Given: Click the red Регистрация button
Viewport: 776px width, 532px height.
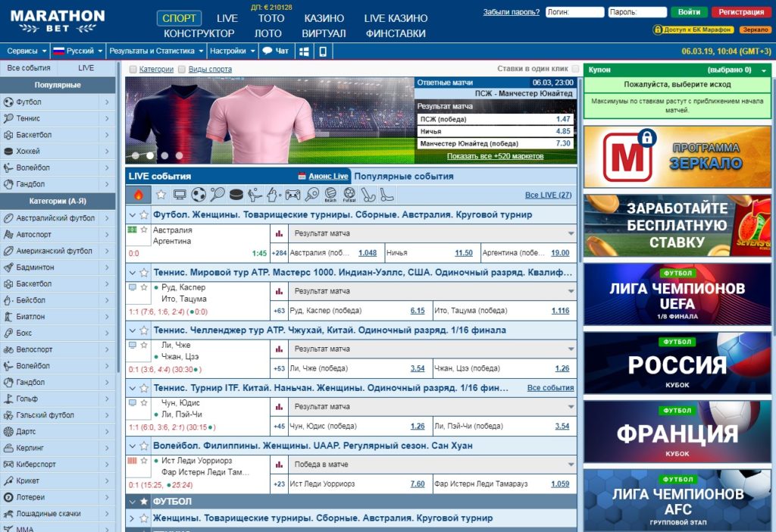Looking at the screenshot, I should 741,12.
